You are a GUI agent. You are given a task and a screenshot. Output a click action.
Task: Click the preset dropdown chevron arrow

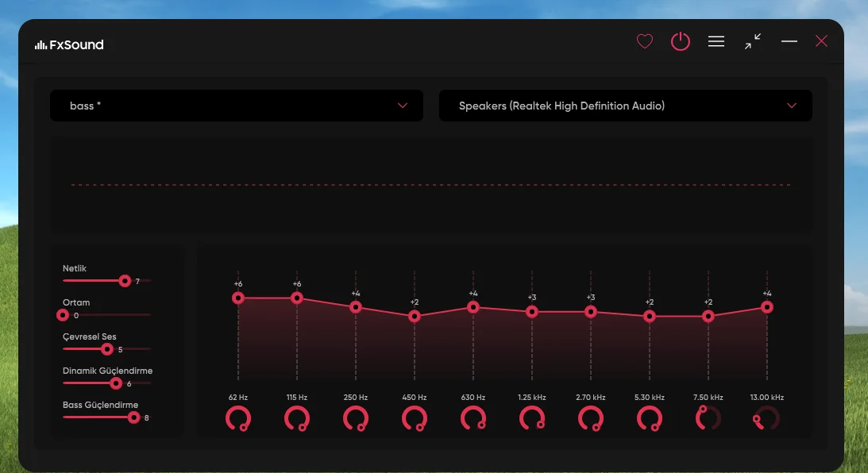[x=403, y=106]
